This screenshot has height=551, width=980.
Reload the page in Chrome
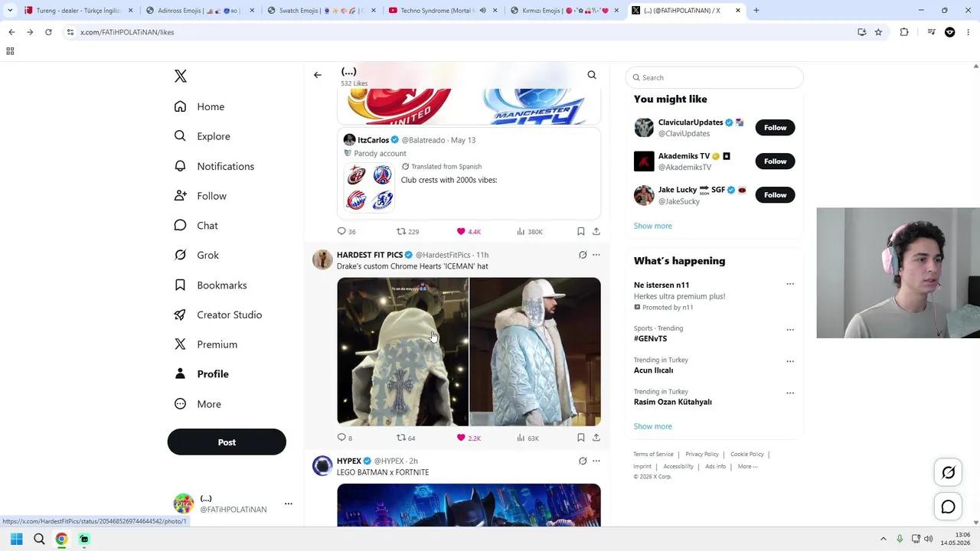coord(48,32)
